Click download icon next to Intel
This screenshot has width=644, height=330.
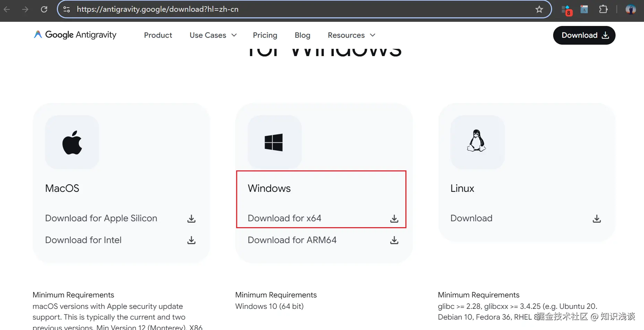point(191,240)
